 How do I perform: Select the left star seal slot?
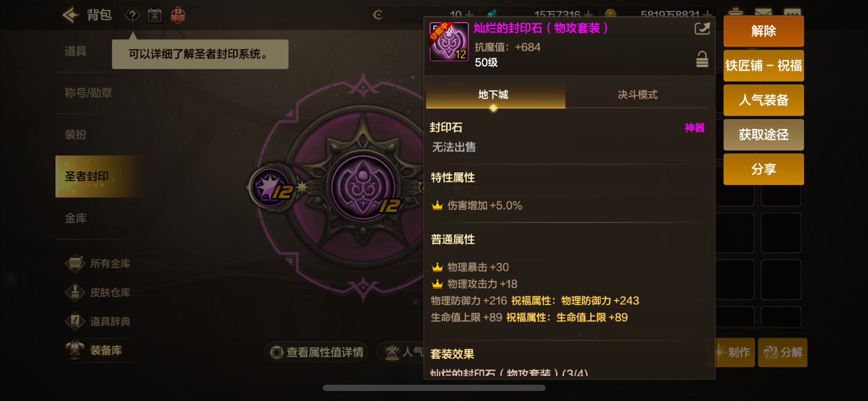[271, 188]
